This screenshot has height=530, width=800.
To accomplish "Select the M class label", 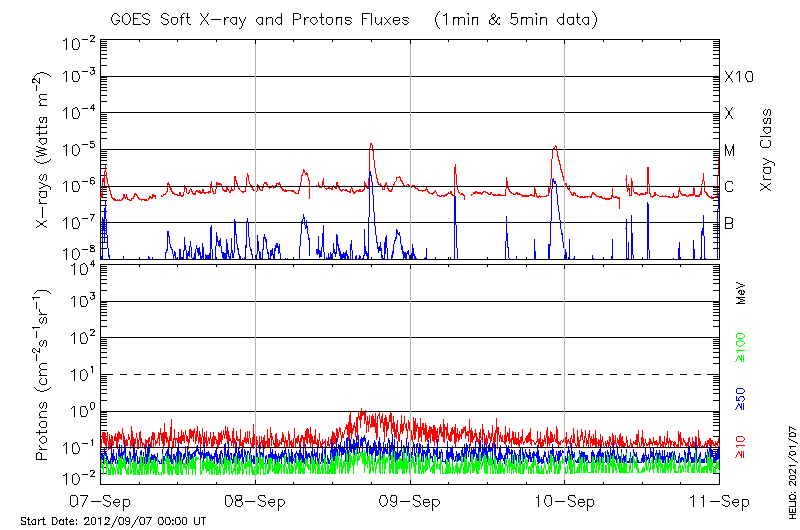I will (x=730, y=150).
